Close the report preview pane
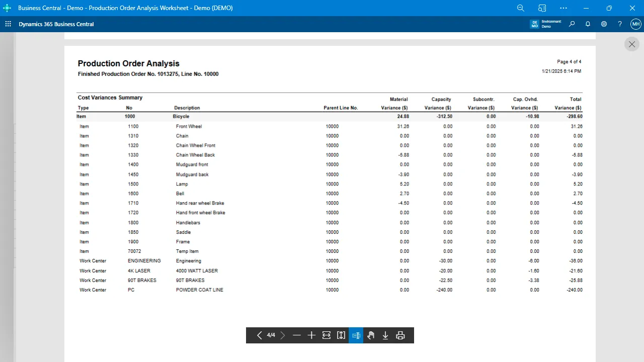Image resolution: width=644 pixels, height=362 pixels. (632, 44)
